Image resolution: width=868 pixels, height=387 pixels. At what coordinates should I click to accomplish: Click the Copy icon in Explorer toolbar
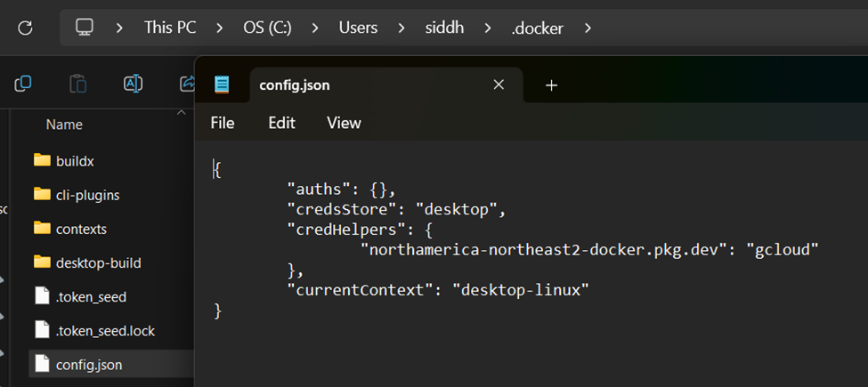point(22,84)
